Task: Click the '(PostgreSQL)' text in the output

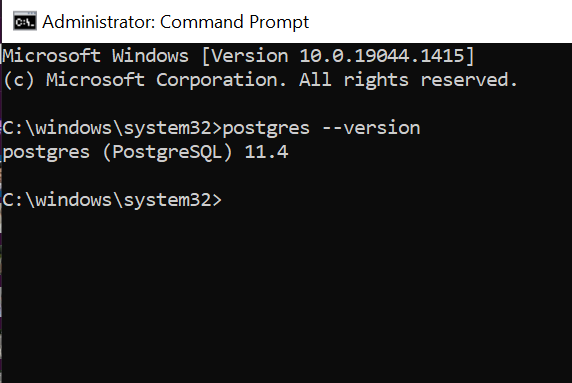Action: [167, 152]
